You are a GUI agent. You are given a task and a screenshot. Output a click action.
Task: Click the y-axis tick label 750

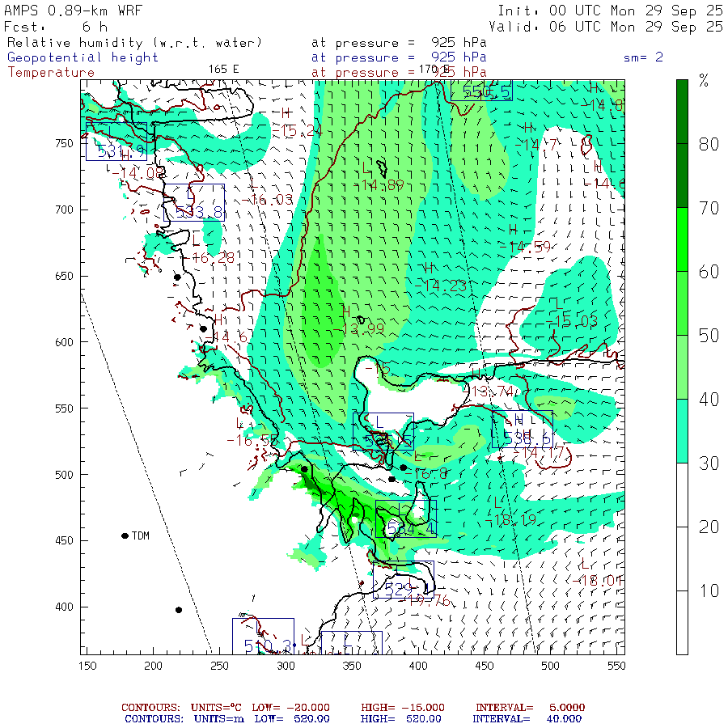click(64, 143)
